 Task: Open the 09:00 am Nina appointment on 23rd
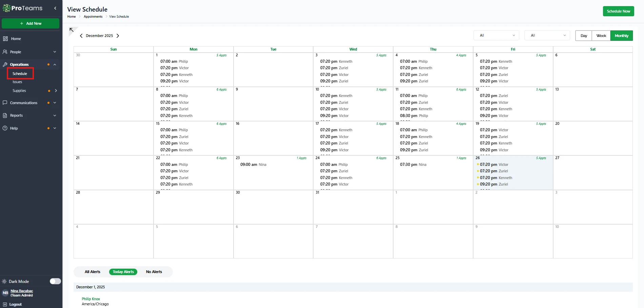tap(253, 165)
